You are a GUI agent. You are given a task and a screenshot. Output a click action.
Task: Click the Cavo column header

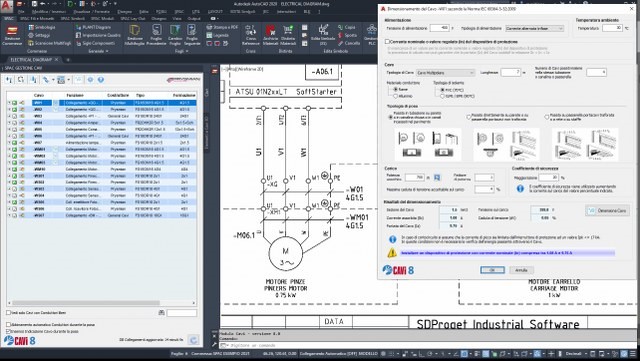click(x=39, y=95)
